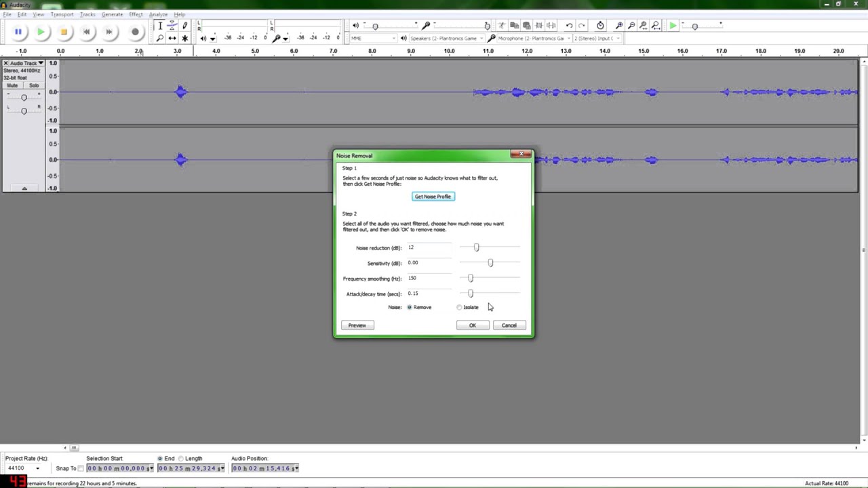Click the Noise reduction (dB) value field
Screen dimensions: 868x488
point(429,247)
